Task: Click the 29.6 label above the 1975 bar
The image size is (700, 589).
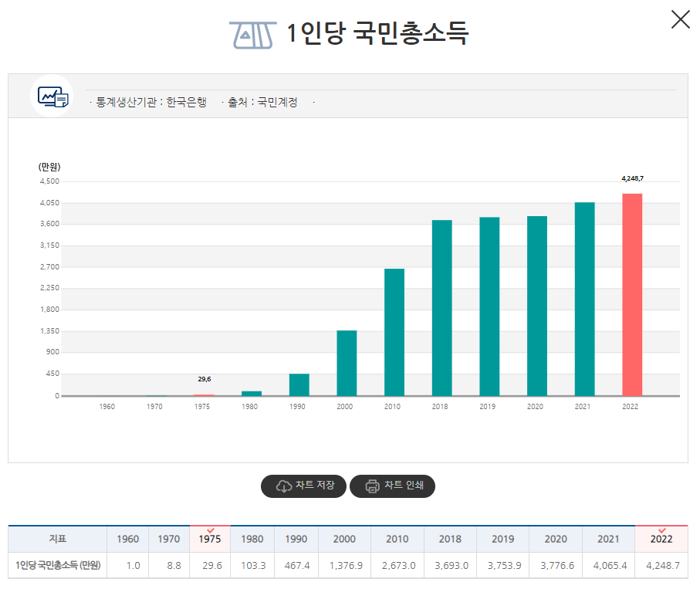Action: click(203, 379)
